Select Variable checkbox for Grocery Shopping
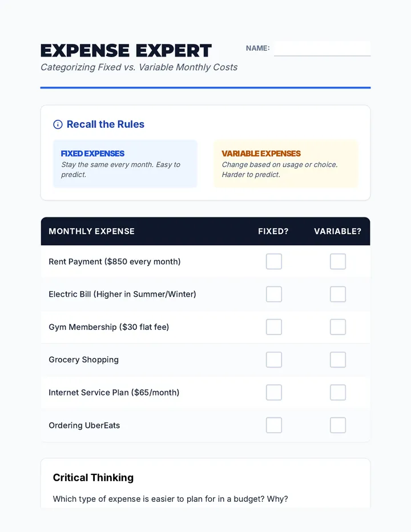 (338, 360)
